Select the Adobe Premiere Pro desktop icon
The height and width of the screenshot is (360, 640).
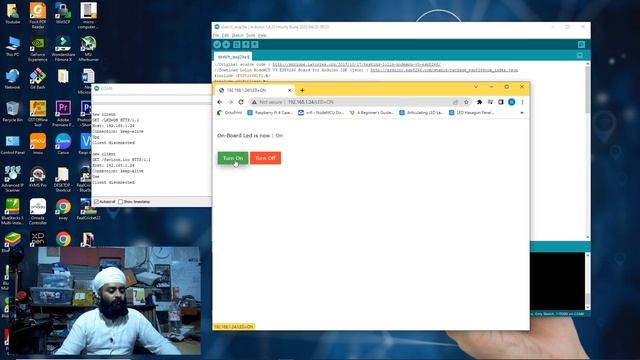tap(63, 114)
